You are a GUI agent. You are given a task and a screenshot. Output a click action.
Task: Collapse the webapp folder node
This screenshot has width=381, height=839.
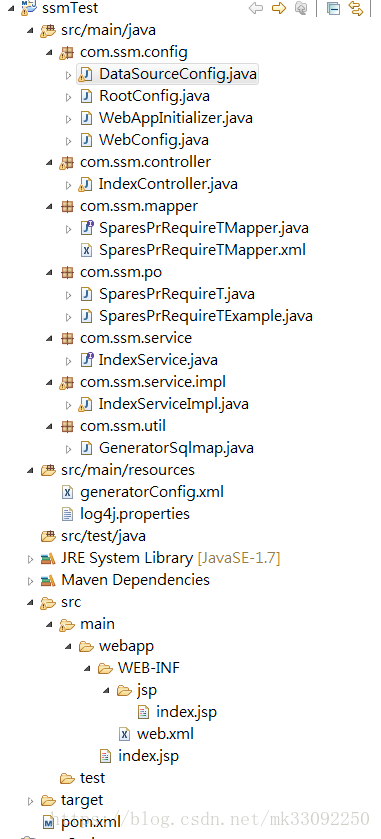coord(68,647)
